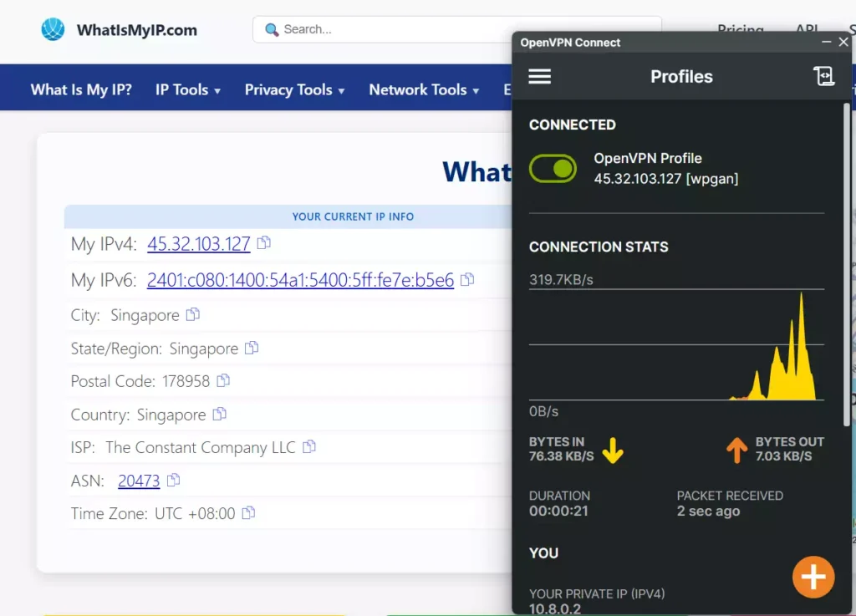This screenshot has height=616, width=856.
Task: Click the UTC +08:00 time zone value
Action: (195, 513)
